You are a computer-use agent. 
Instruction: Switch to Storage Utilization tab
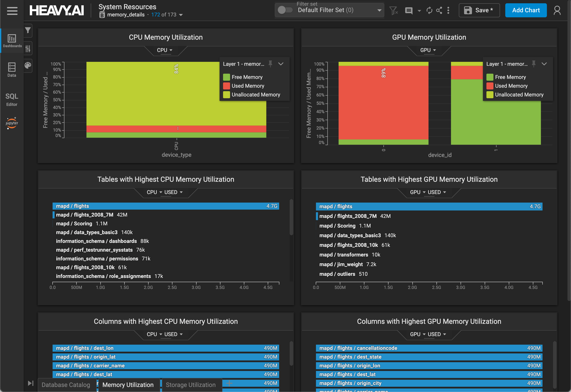(x=190, y=385)
